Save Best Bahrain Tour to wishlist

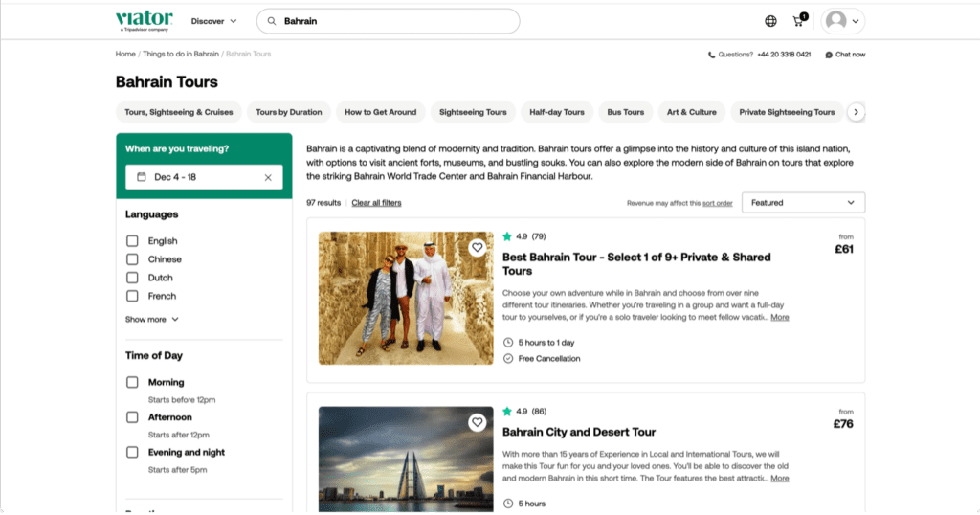click(478, 248)
